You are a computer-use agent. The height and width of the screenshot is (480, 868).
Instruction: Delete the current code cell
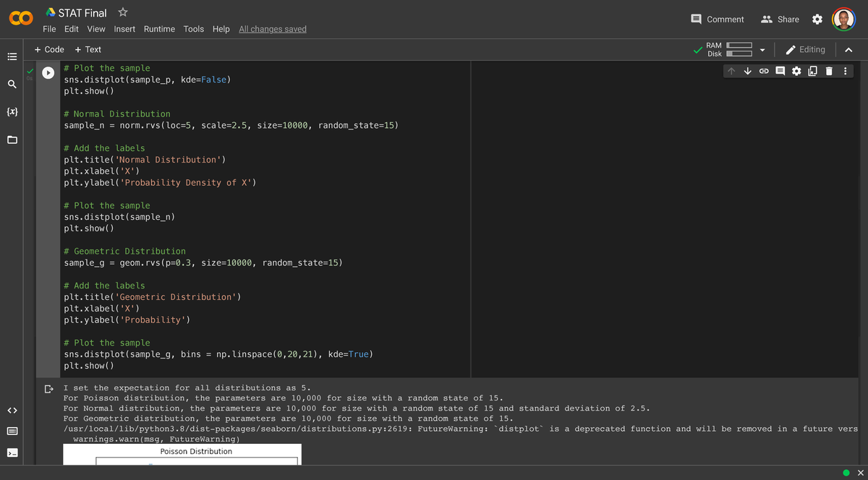tap(829, 70)
